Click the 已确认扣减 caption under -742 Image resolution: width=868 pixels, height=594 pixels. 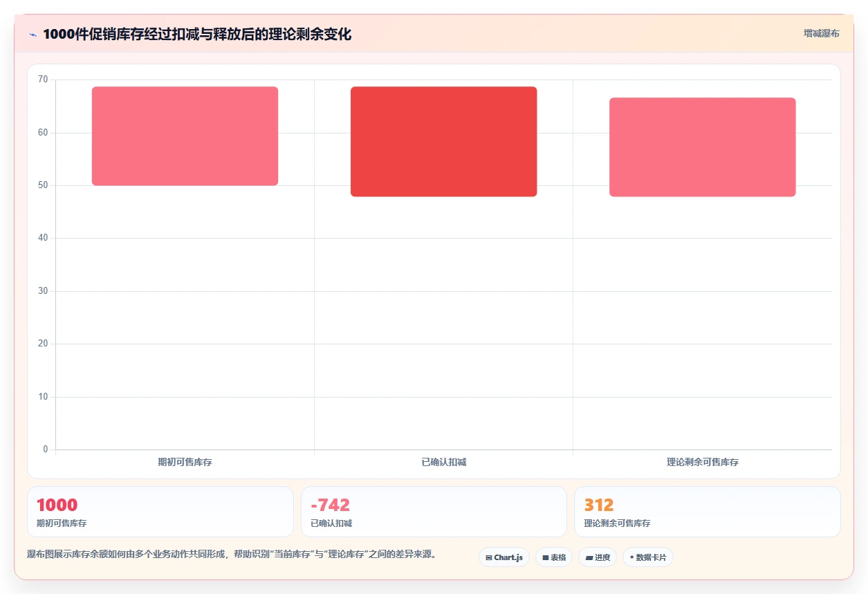pos(331,523)
